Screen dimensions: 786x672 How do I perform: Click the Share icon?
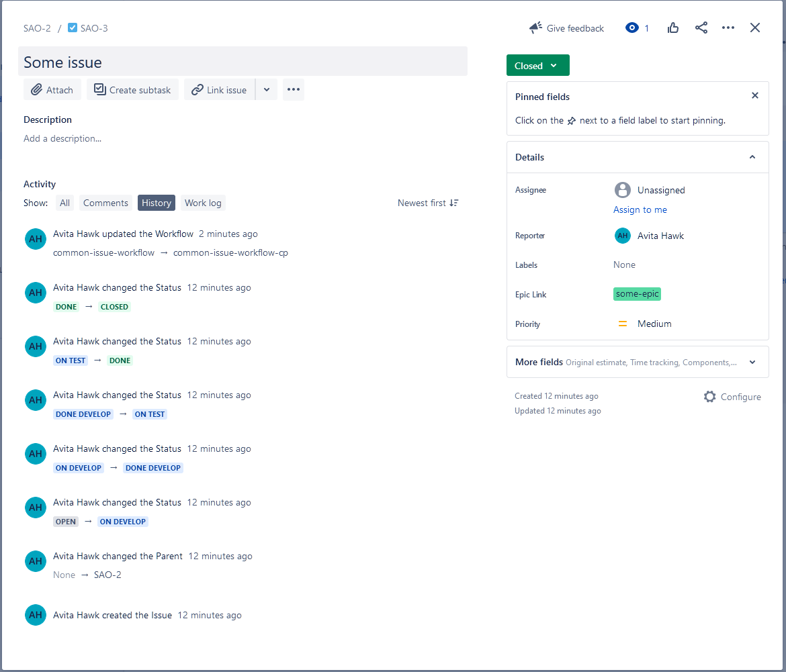tap(701, 28)
